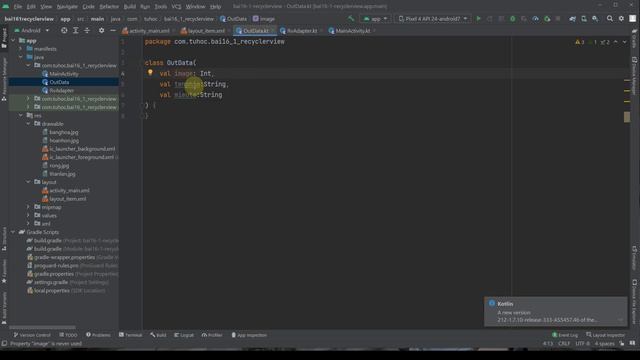
Task: Toggle Resource Manager side tab
Action: pyautogui.click(x=4, y=79)
